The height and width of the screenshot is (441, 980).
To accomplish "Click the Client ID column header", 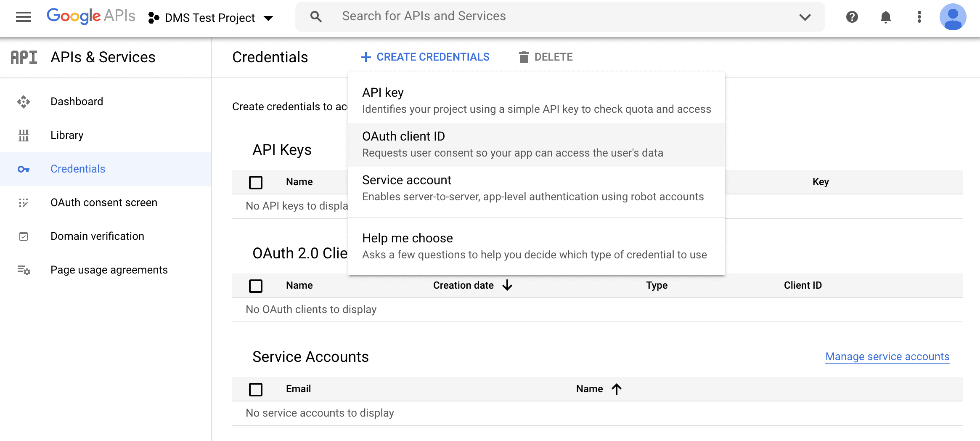I will coord(803,285).
